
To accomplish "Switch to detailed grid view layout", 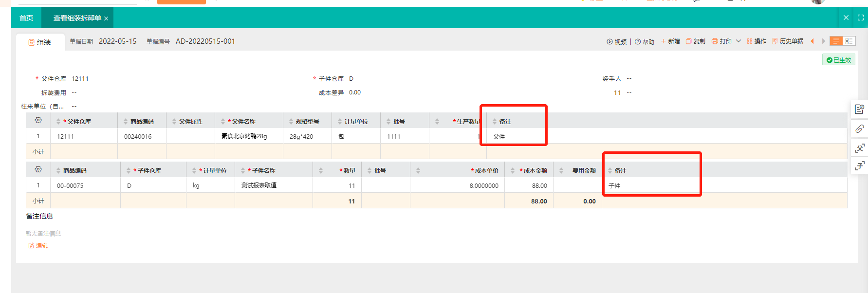I will tap(849, 41).
